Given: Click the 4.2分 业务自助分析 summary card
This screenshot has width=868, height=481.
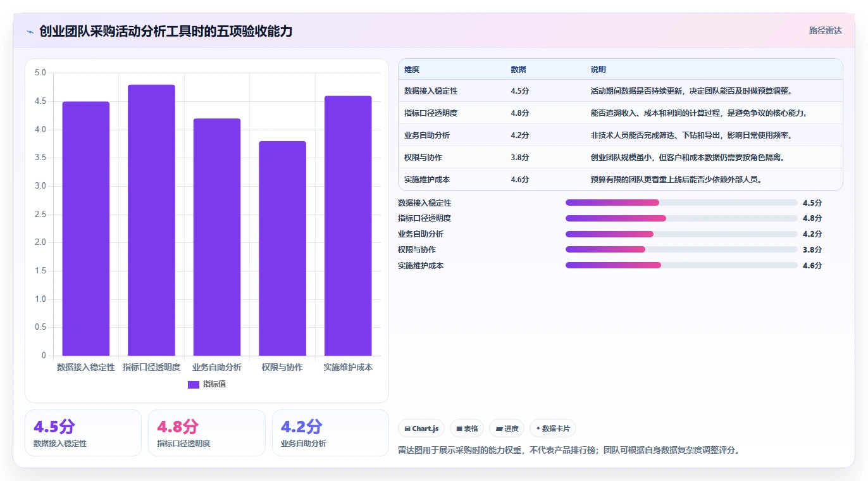Looking at the screenshot, I should pos(330,433).
